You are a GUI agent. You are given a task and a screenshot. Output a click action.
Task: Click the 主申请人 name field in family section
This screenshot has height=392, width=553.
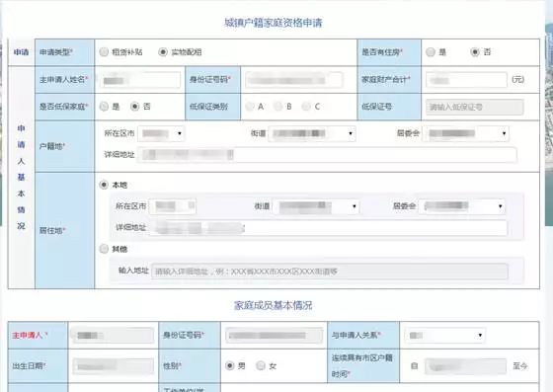pos(114,336)
